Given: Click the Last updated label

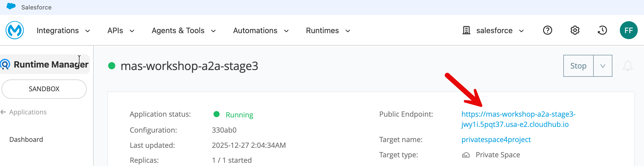Looking at the screenshot, I should [152, 146].
